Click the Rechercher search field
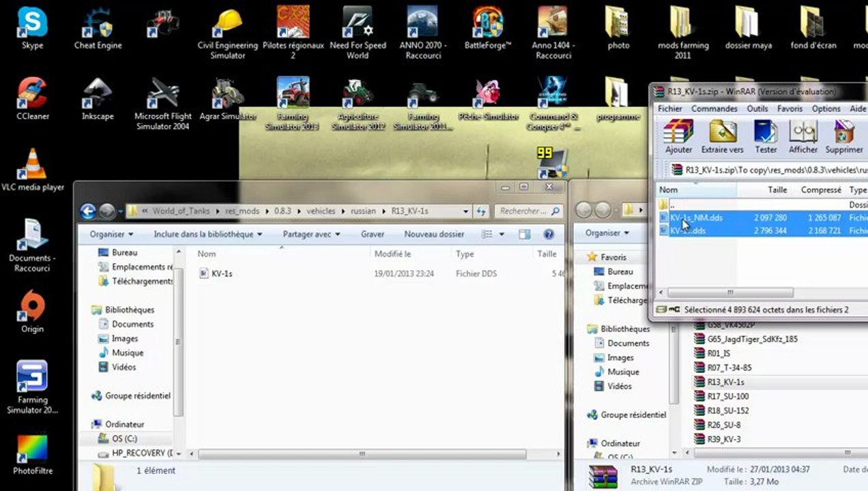Image resolution: width=868 pixels, height=491 pixels. point(529,211)
